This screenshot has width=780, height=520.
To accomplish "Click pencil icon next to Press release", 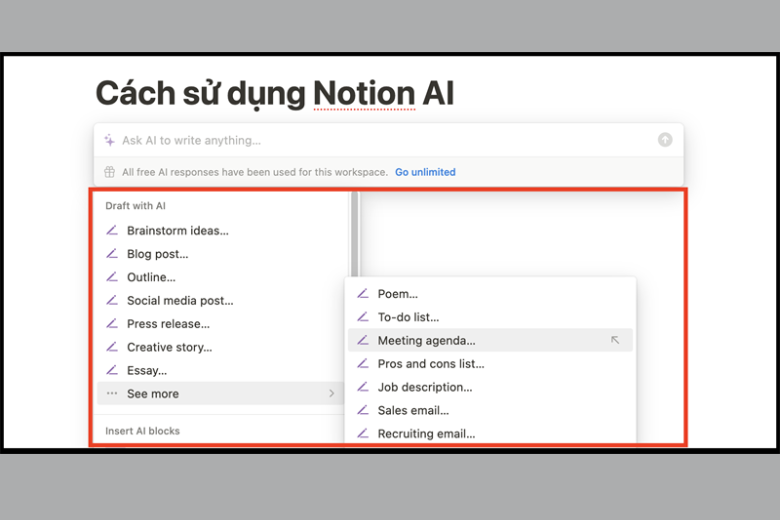I will pos(112,323).
